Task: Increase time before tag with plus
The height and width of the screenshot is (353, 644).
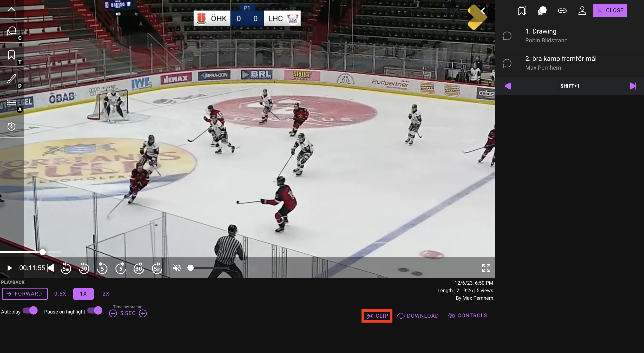Action: 143,313
